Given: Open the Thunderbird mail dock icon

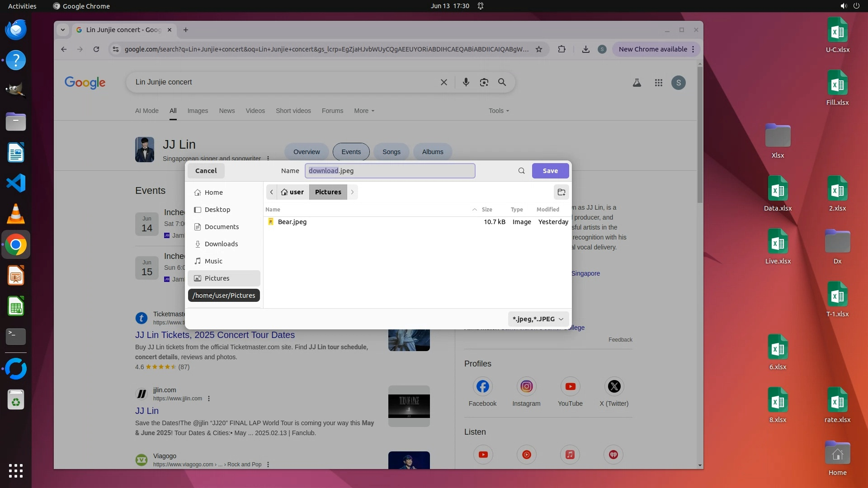Looking at the screenshot, I should point(16,30).
